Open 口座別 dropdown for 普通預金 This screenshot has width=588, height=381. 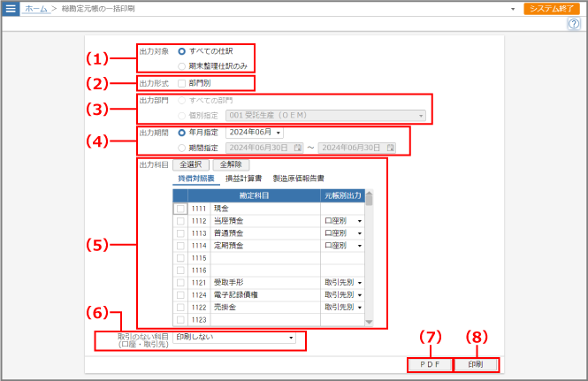[x=343, y=233]
